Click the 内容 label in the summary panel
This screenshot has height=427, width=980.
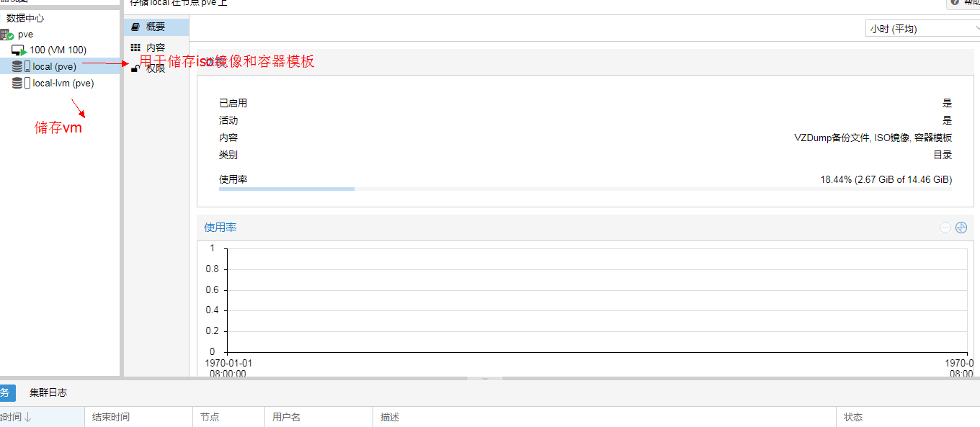(228, 138)
